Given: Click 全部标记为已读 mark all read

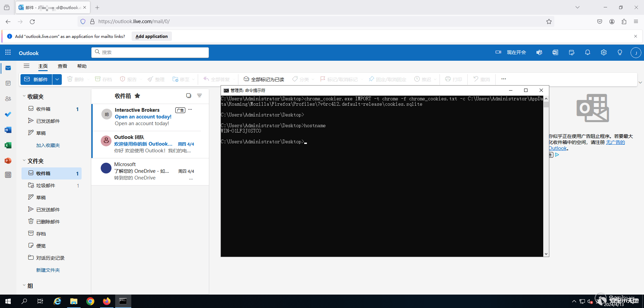Looking at the screenshot, I should [264, 80].
